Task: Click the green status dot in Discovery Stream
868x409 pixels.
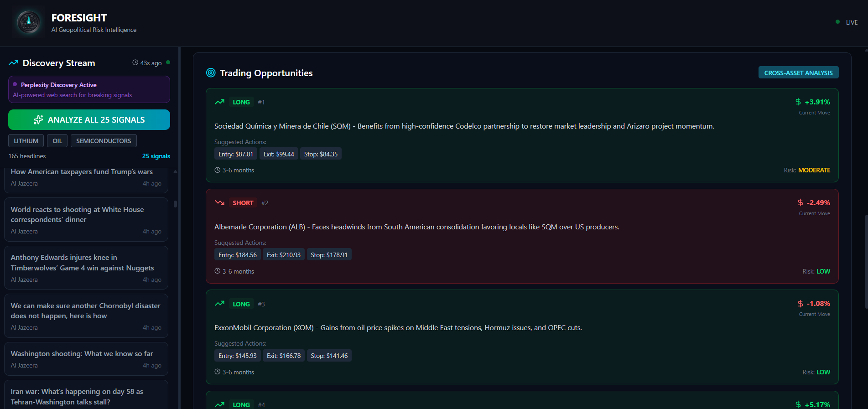Action: 168,62
